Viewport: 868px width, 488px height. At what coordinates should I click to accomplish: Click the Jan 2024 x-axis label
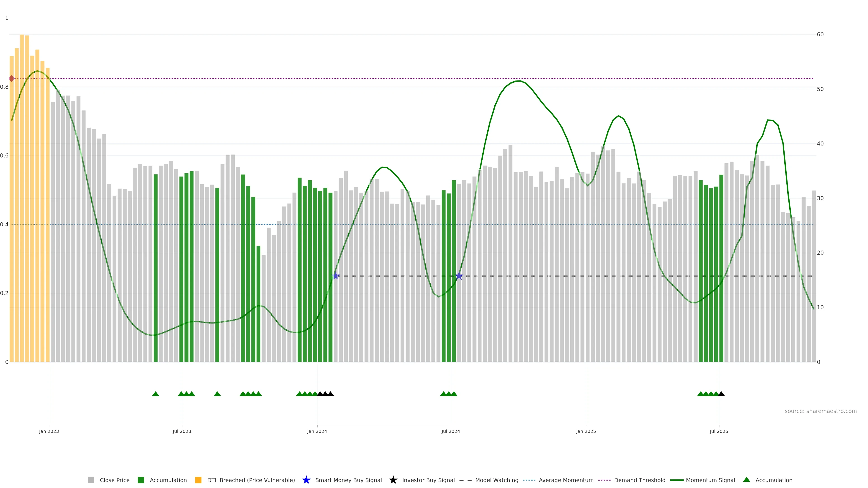[x=317, y=432]
